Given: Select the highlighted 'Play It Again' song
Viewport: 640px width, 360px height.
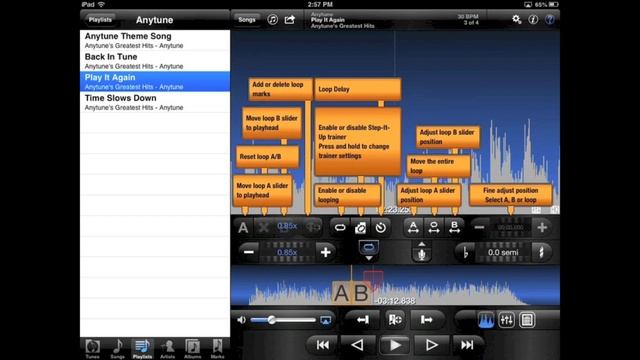Looking at the screenshot, I should click(x=155, y=81).
